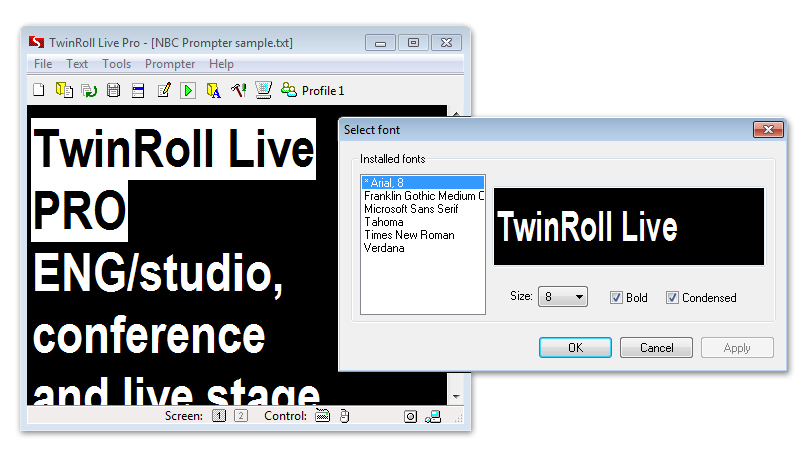Select Verdana in installed fonts list
This screenshot has height=449, width=808.
click(384, 248)
